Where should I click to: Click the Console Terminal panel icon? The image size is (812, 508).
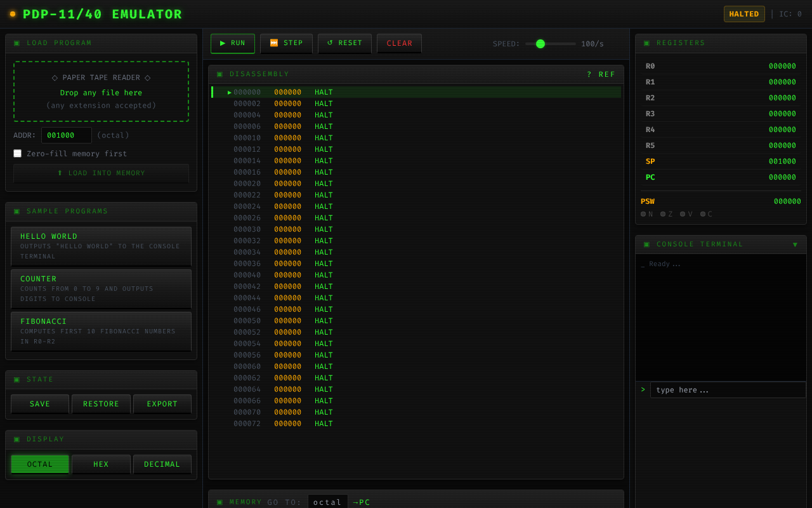pos(647,244)
